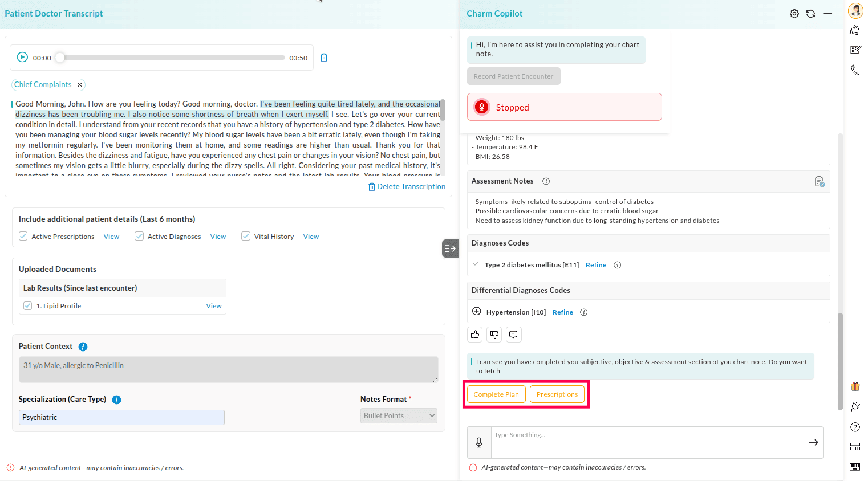The height and width of the screenshot is (481, 868).
Task: Click the check icon for Type 2 diabetes
Action: click(x=476, y=264)
